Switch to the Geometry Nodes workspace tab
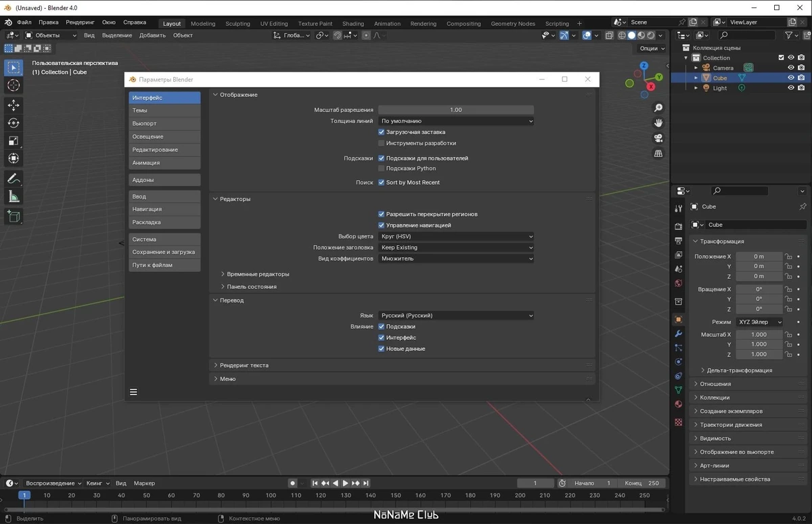This screenshot has height=524, width=812. [x=513, y=23]
